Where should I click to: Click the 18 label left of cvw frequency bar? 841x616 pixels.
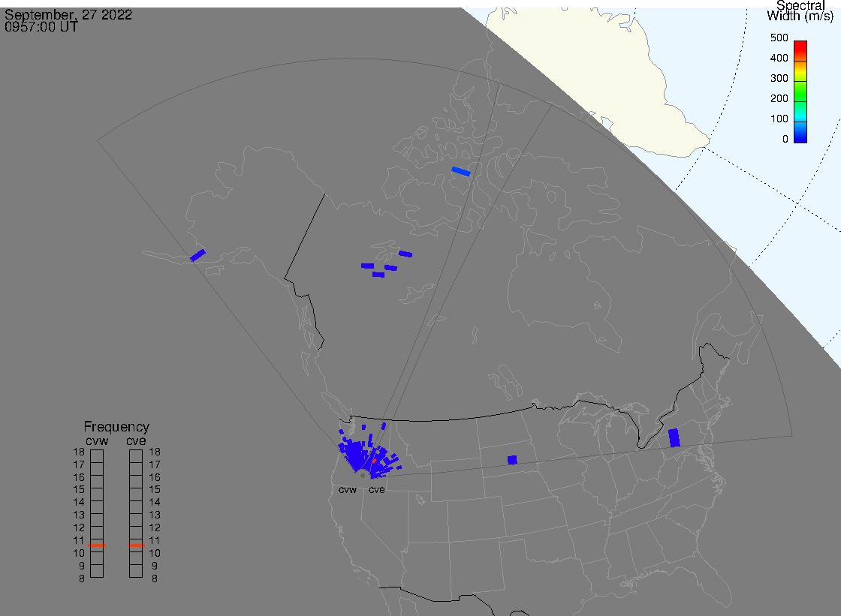pyautogui.click(x=79, y=452)
